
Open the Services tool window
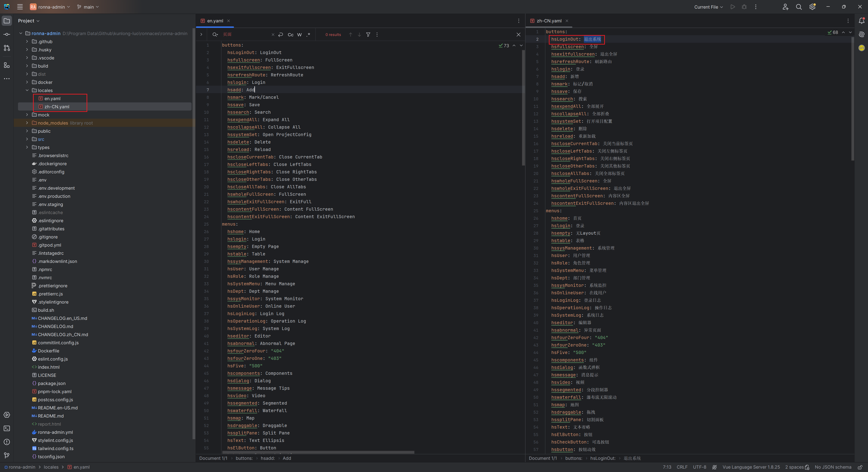[7, 415]
